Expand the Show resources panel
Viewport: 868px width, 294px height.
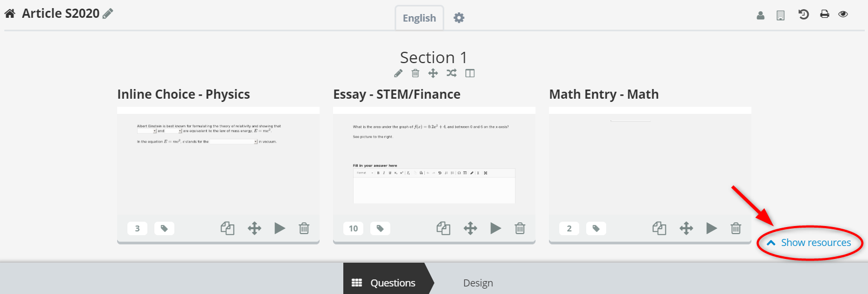click(809, 243)
